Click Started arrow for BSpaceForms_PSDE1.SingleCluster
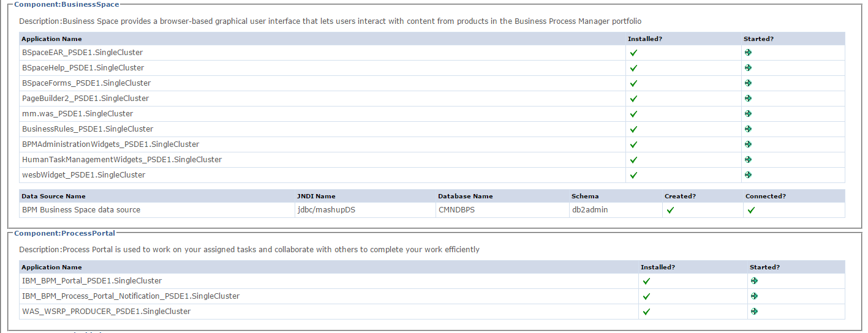The height and width of the screenshot is (333, 868). tap(748, 83)
